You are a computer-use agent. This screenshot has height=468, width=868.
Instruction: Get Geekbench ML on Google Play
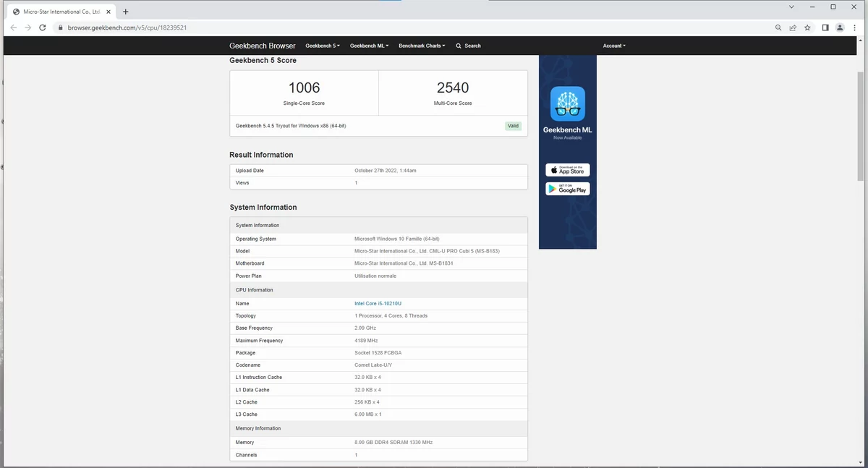tap(568, 189)
